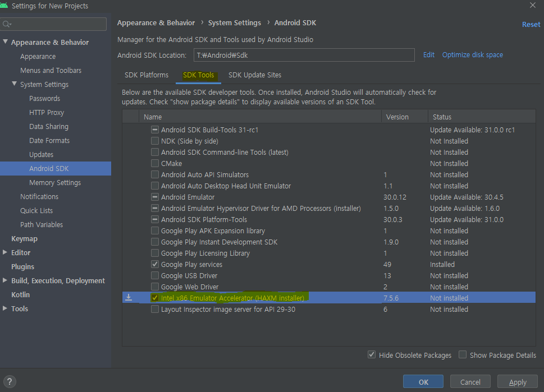Check Google Play Instant Development SDK
The width and height of the screenshot is (544, 392).
click(x=155, y=242)
